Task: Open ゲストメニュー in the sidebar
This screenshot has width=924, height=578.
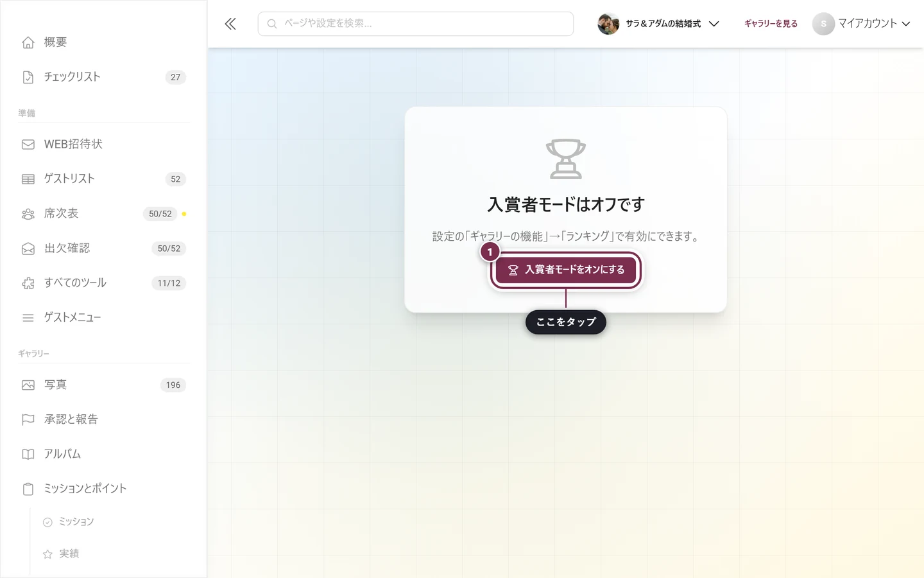Action: tap(103, 318)
